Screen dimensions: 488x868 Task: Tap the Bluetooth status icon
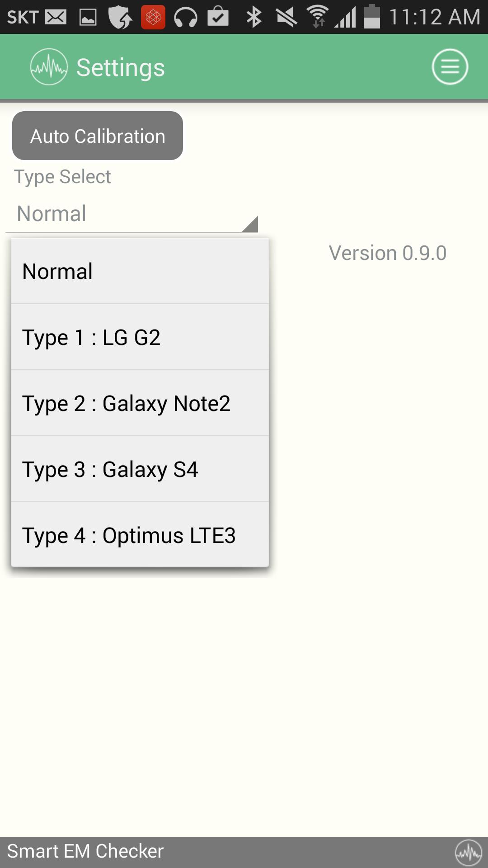coord(254,17)
